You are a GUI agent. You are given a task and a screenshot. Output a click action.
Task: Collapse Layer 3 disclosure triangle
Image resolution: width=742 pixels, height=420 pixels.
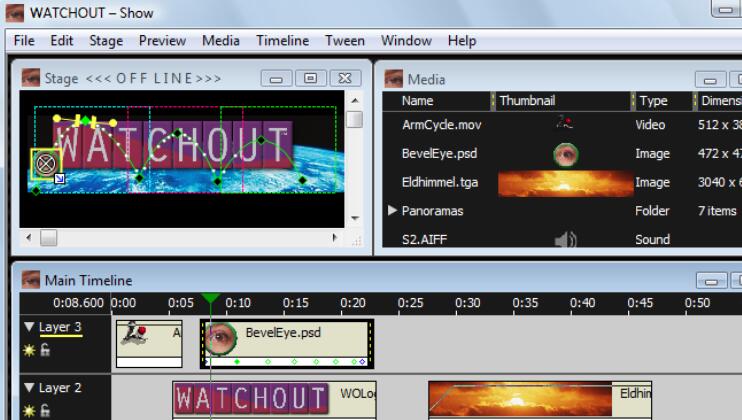tap(29, 327)
